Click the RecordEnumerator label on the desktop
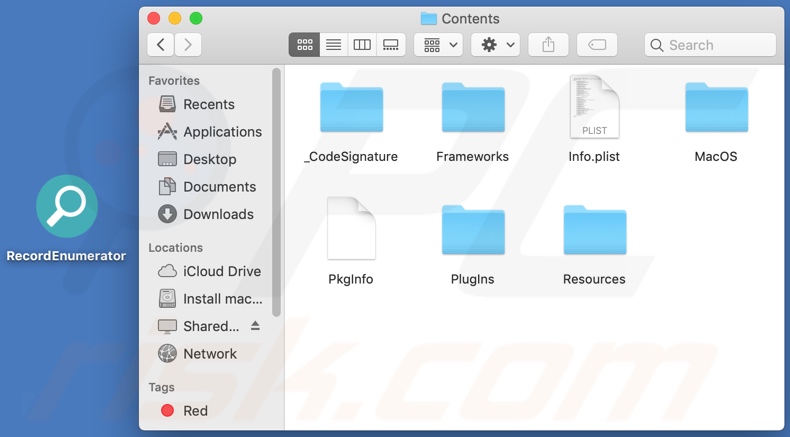 (66, 256)
